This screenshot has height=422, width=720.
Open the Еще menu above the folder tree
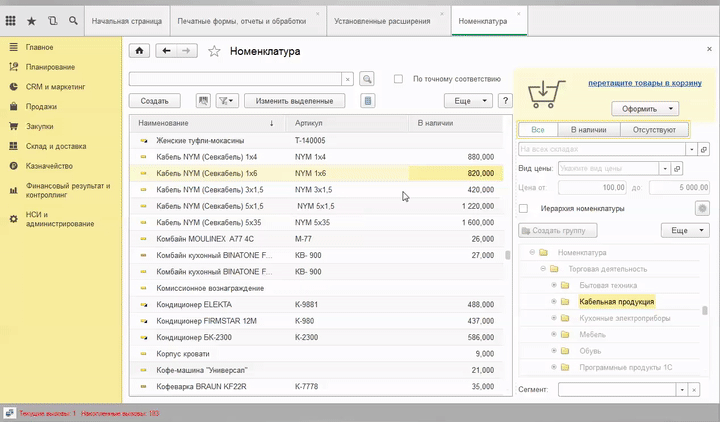(x=685, y=231)
